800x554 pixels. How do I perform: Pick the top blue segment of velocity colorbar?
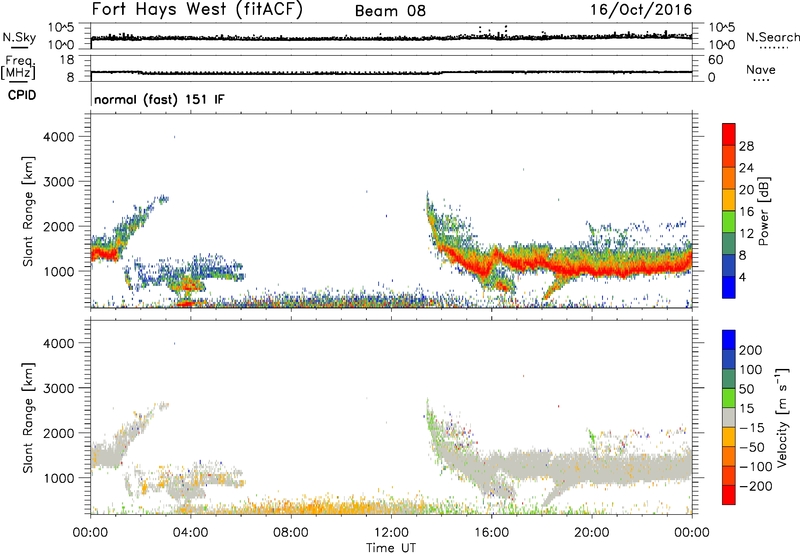point(729,340)
